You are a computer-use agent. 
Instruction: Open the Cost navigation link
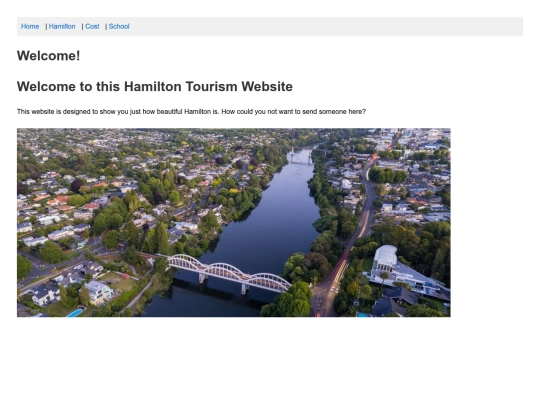[92, 27]
